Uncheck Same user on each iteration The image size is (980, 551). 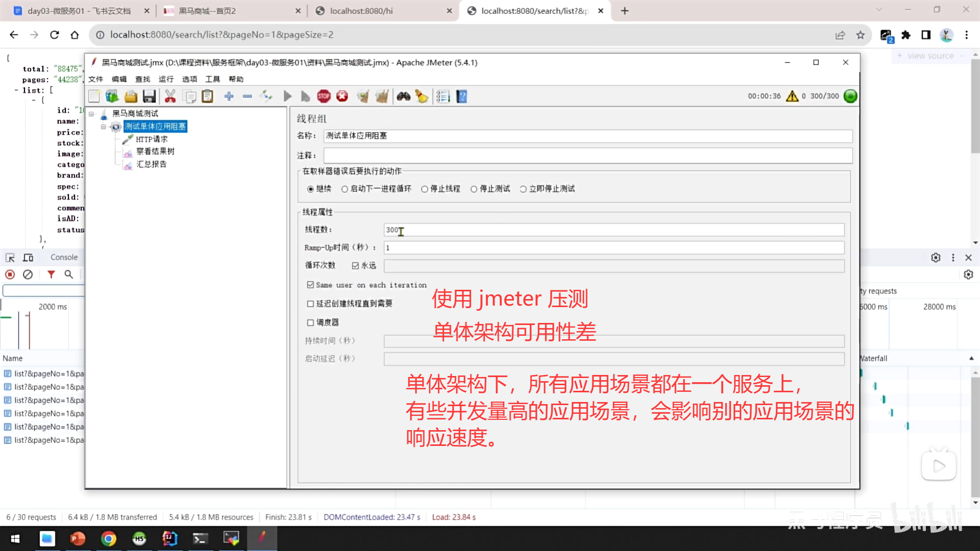pyautogui.click(x=311, y=285)
